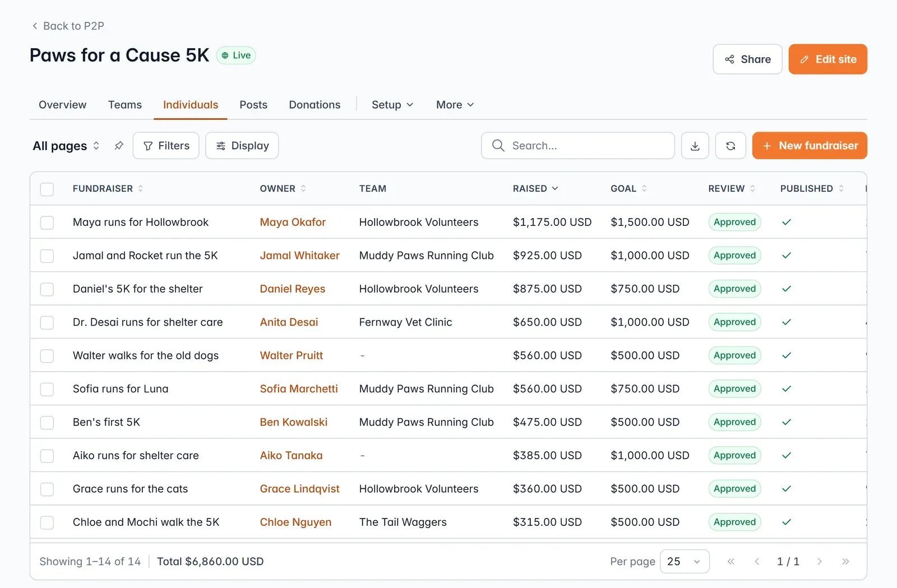Go to the previous page arrow

pos(757,561)
